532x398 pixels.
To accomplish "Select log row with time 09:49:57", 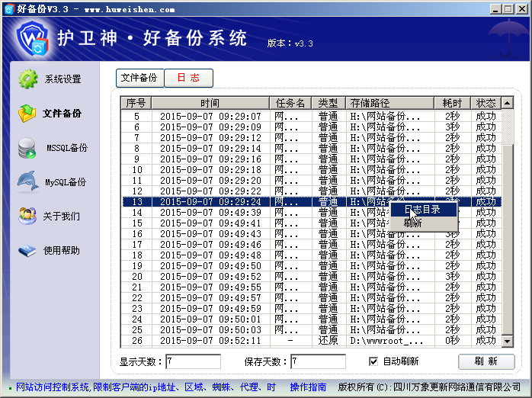I will click(312, 298).
